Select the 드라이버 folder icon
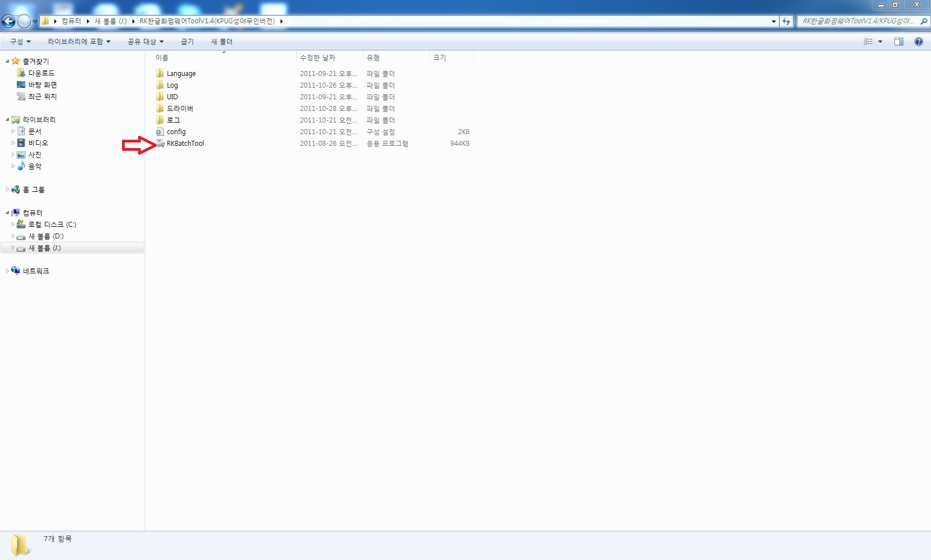Viewport: 931px width, 560px height. (160, 108)
